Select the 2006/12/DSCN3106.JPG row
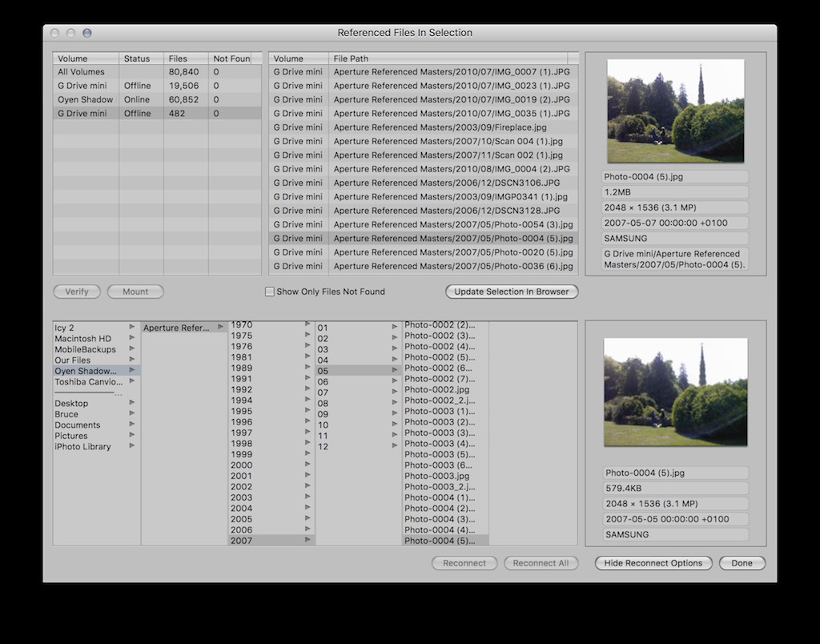This screenshot has width=820, height=644. pos(424,183)
